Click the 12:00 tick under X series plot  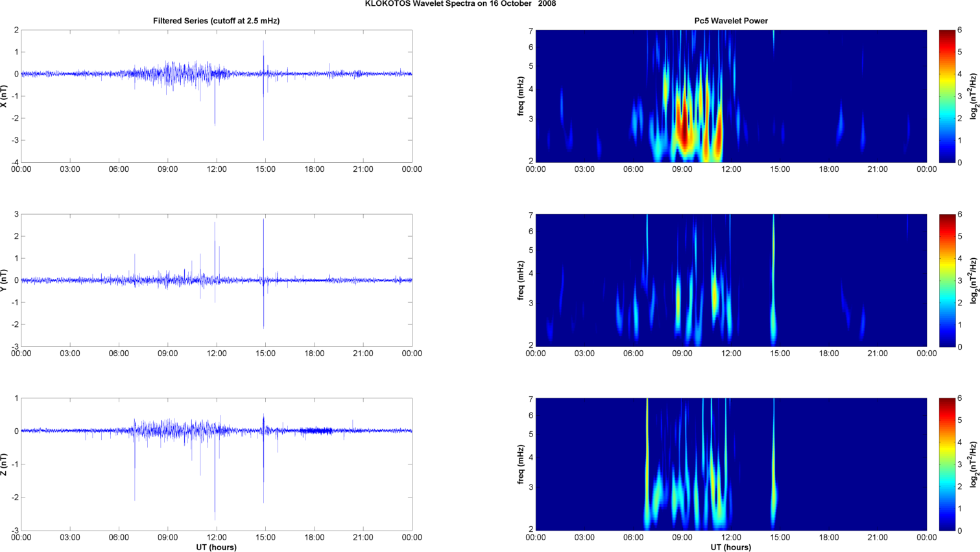click(x=217, y=169)
